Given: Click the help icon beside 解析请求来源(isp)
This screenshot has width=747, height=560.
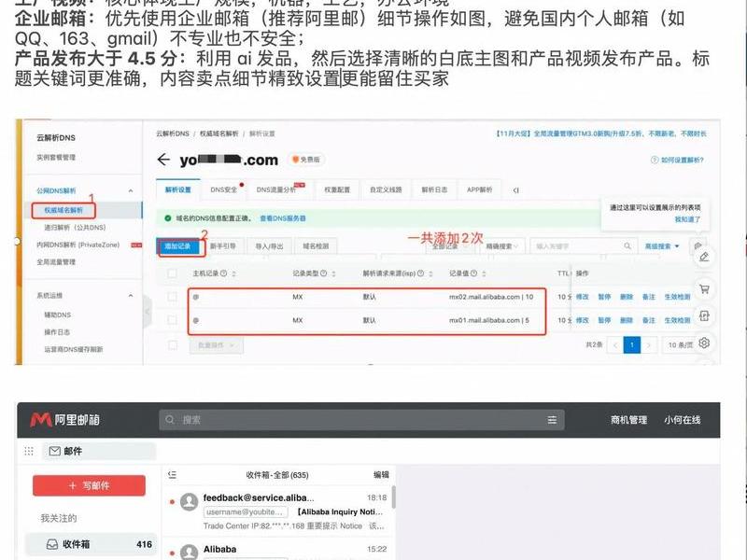Looking at the screenshot, I should click(x=421, y=273).
